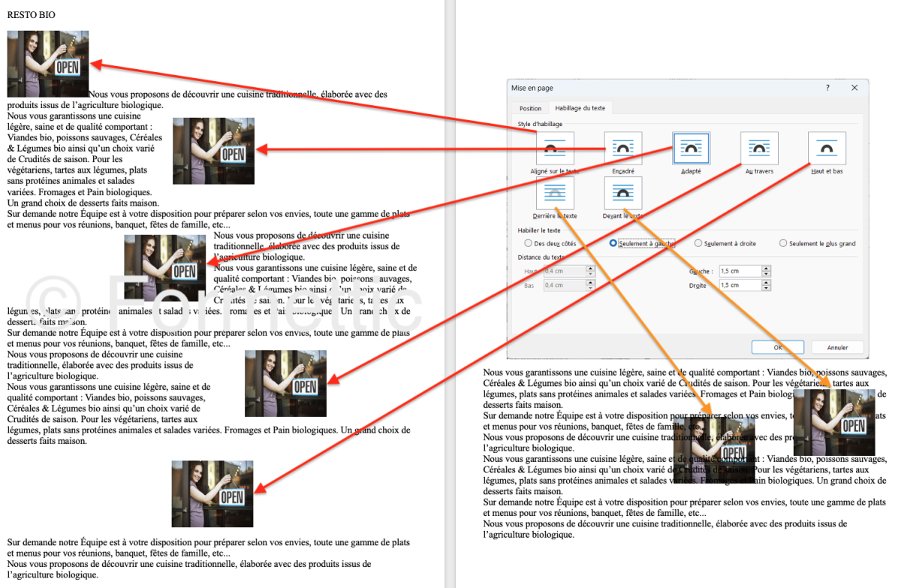Confirm the dialog with OK

778,348
